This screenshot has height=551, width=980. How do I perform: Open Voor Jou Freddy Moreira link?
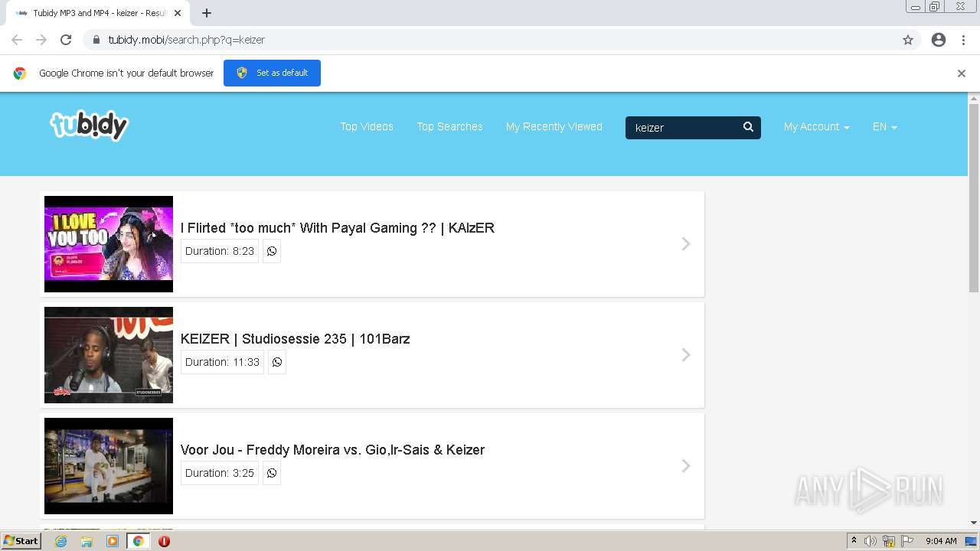[x=332, y=450]
